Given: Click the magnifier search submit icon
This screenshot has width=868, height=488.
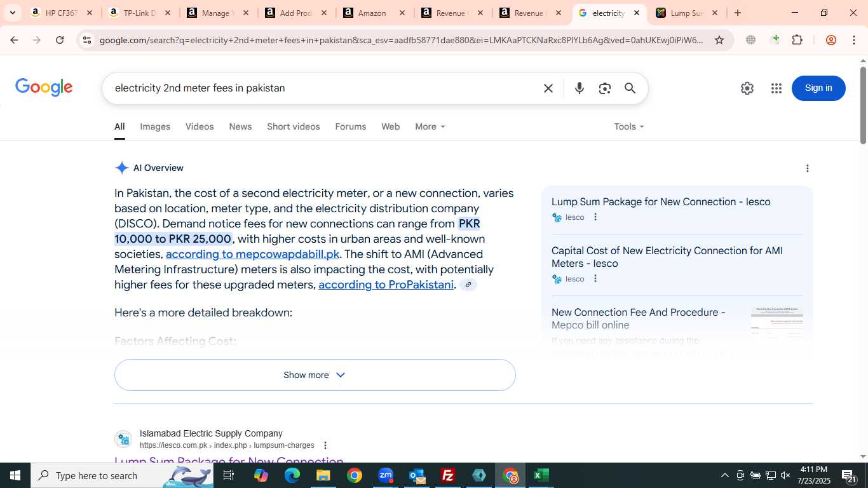Looking at the screenshot, I should [x=630, y=88].
